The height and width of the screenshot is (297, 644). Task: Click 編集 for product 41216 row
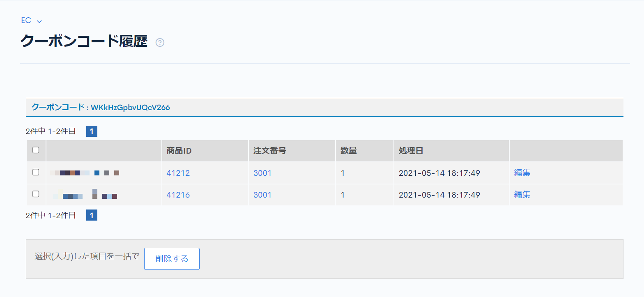click(x=522, y=195)
